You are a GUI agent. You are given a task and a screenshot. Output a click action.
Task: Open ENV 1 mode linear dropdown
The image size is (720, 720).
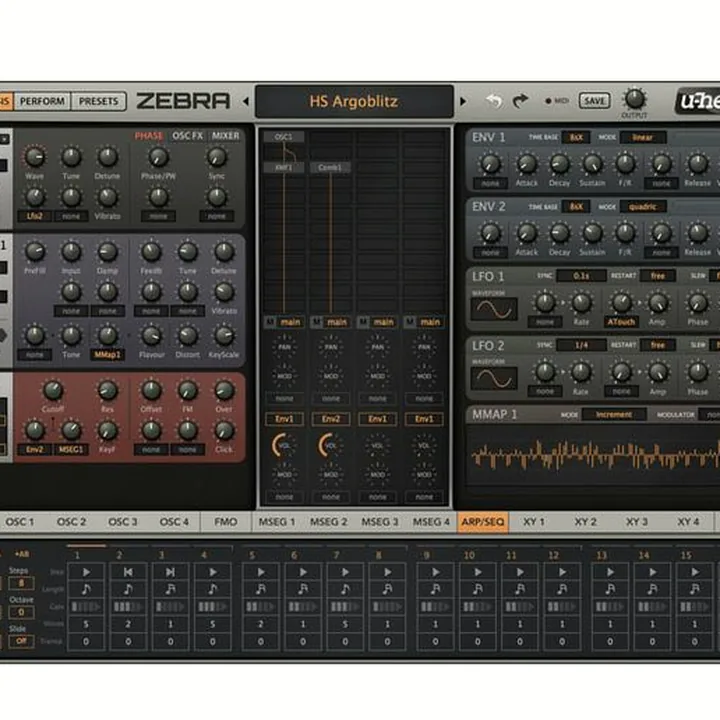[642, 137]
